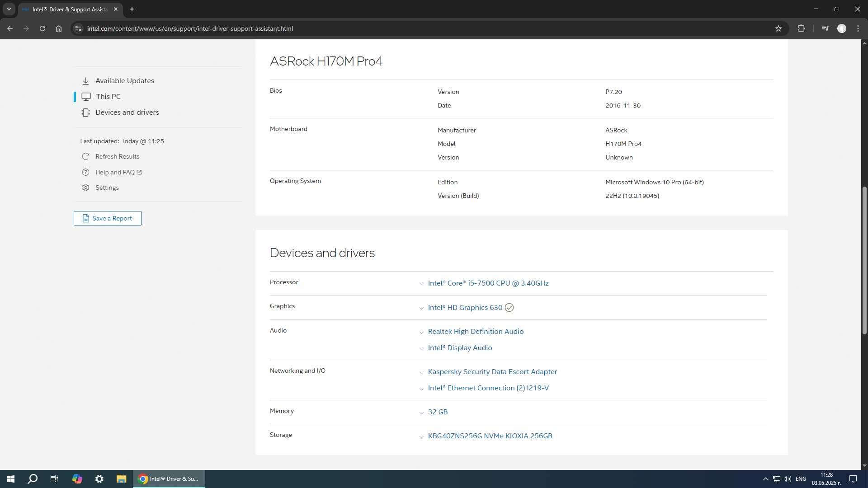Switch ENG input language indicator
Screen dimensions: 868x488
coord(801,479)
